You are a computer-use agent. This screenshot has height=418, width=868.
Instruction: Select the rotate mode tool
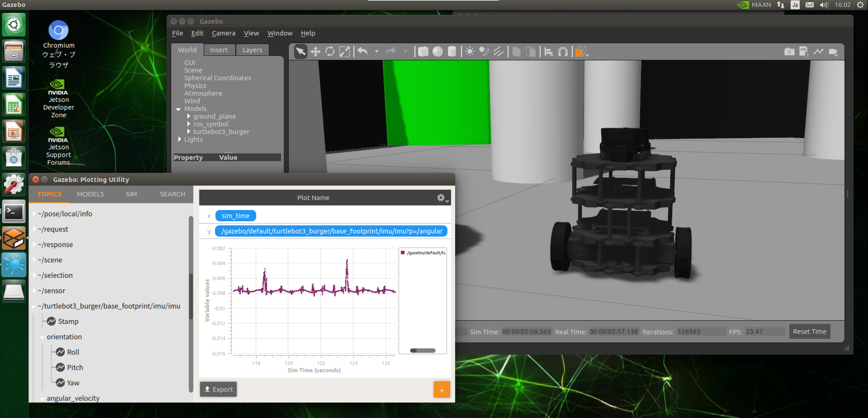(330, 52)
